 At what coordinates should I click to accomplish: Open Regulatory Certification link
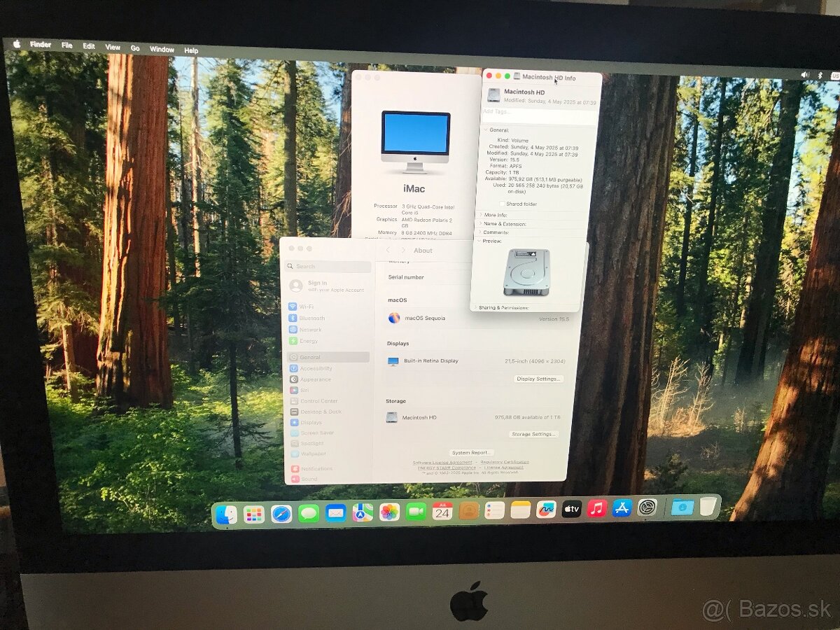(505, 462)
